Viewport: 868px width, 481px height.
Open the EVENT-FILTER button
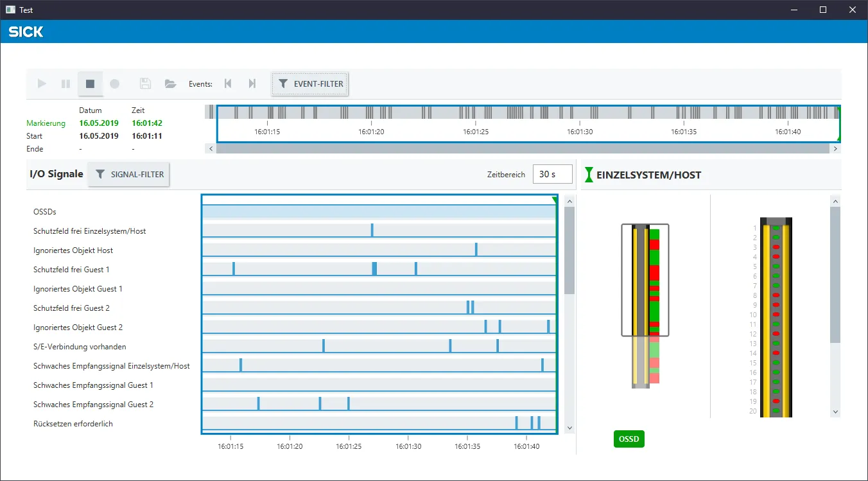coord(310,83)
